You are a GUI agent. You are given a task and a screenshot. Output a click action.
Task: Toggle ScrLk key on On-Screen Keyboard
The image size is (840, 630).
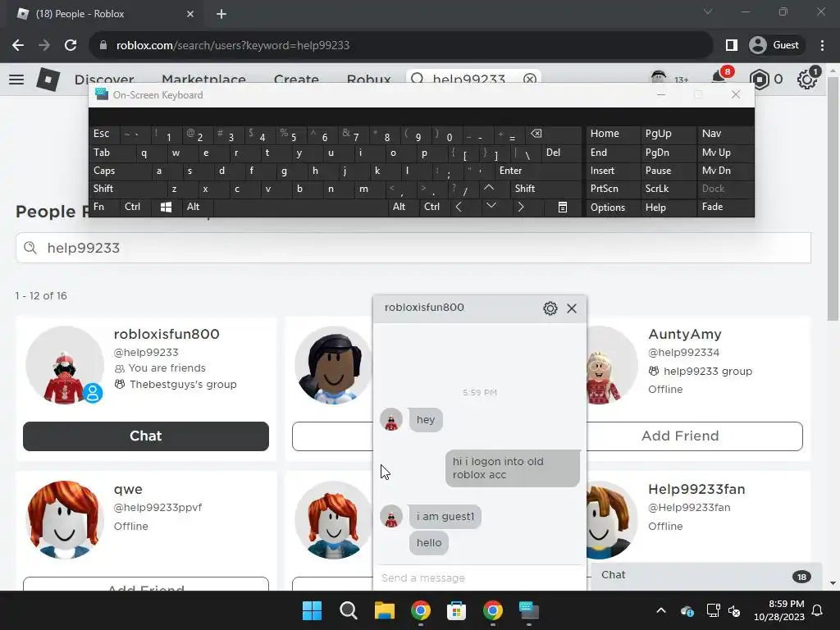[668, 189]
